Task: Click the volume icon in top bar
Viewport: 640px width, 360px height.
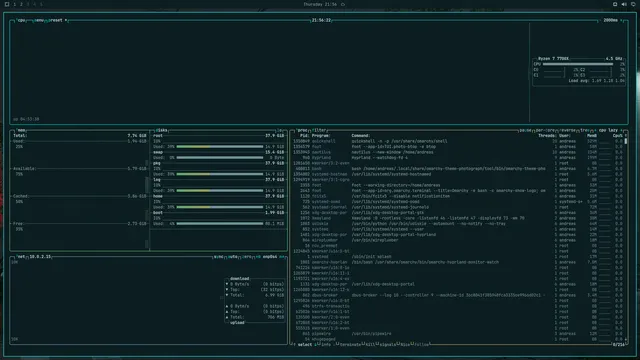Action: (624, 4)
